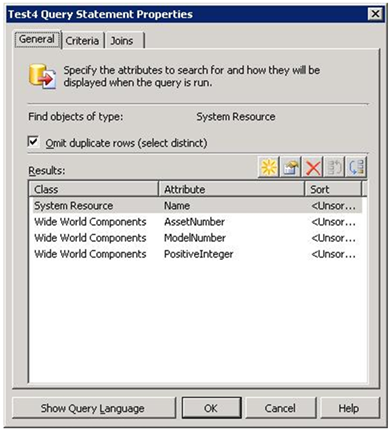This screenshot has width=390, height=431.
Task: Switch to the Criteria tab
Action: (x=82, y=41)
